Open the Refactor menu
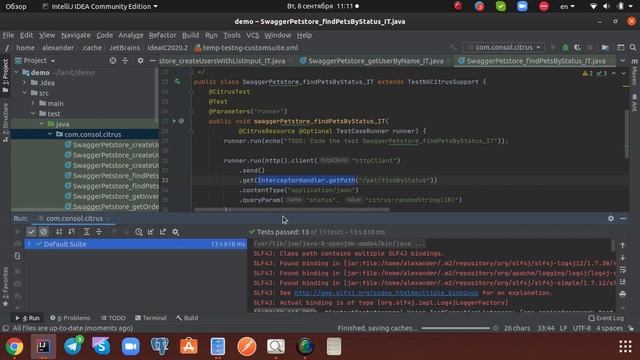The image size is (640, 360). coord(162,35)
